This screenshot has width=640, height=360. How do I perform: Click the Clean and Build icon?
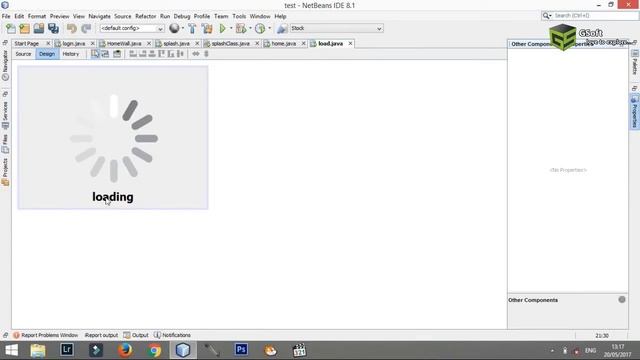click(x=207, y=29)
